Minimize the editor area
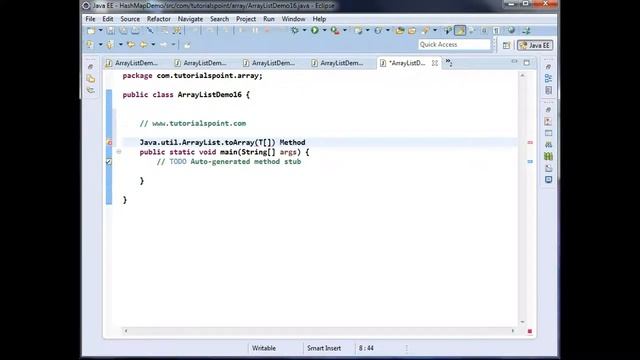The image size is (640, 360). pos(514,62)
